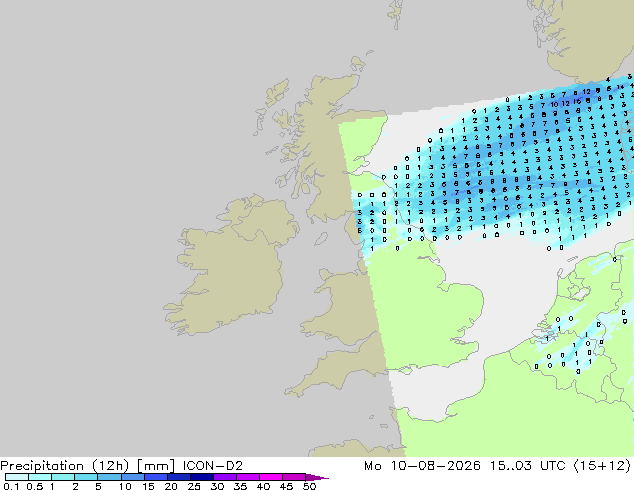Image resolution: width=634 pixels, height=490 pixels.
Task: Click the 0.1–0.5 mm legend color swatch
Action: [x=17, y=477]
